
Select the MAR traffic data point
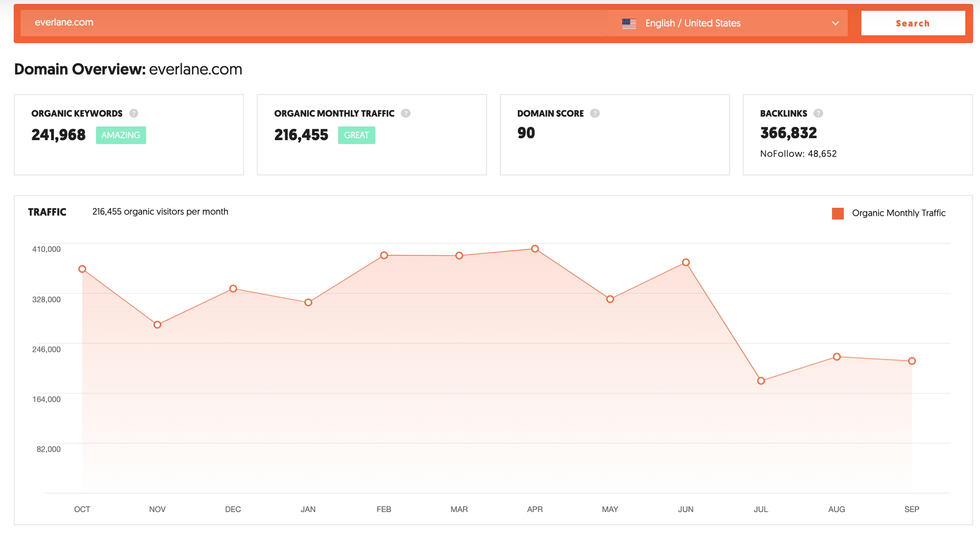459,256
